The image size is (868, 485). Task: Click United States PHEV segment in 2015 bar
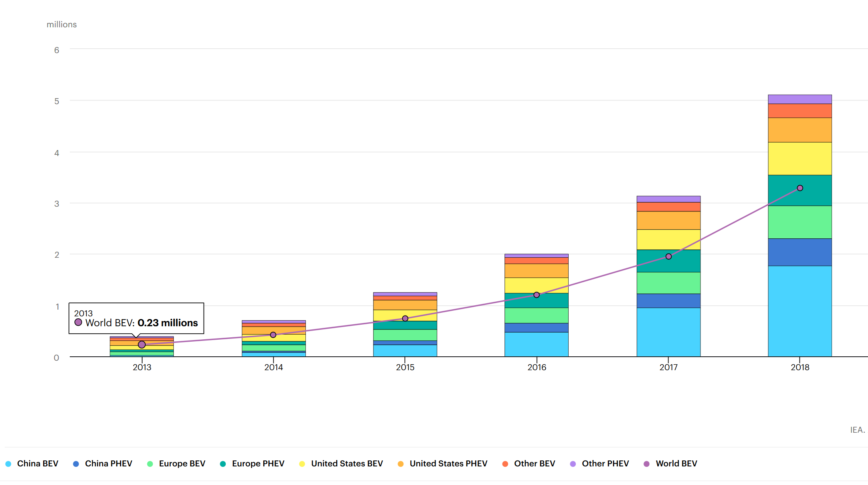click(405, 305)
